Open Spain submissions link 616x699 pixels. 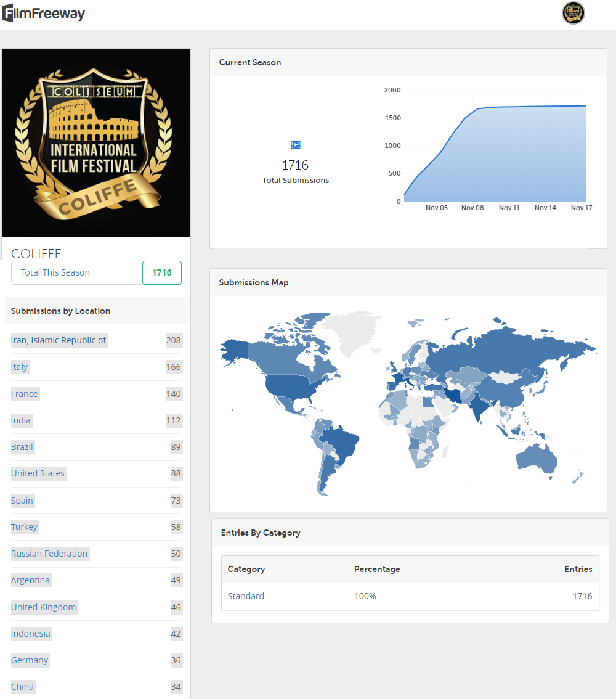pos(22,500)
